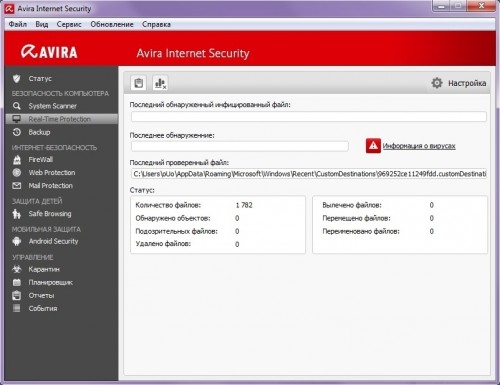Image resolution: width=500 pixels, height=385 pixels.
Task: Click the Настройка gear icon
Action: pyautogui.click(x=437, y=83)
